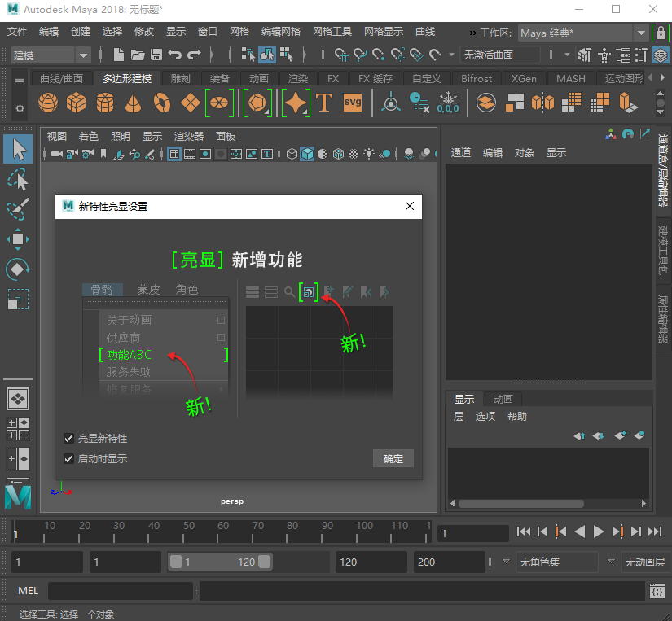Open the 编辑网格 menu

280,32
